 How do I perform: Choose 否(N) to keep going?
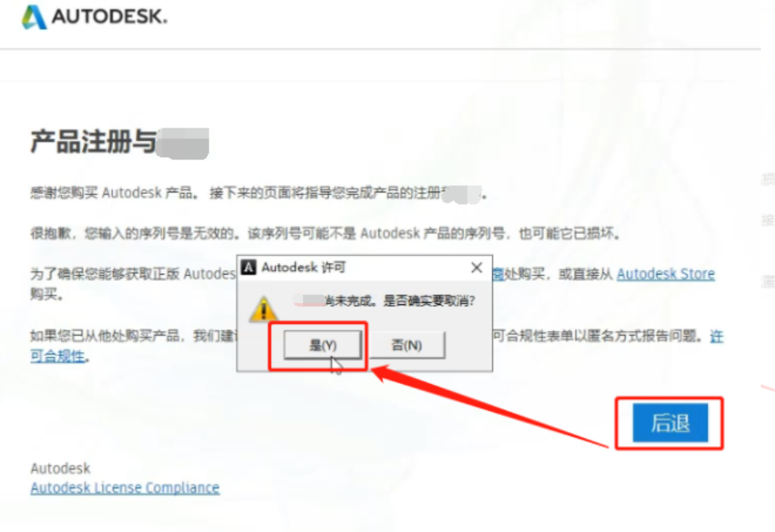(x=407, y=345)
